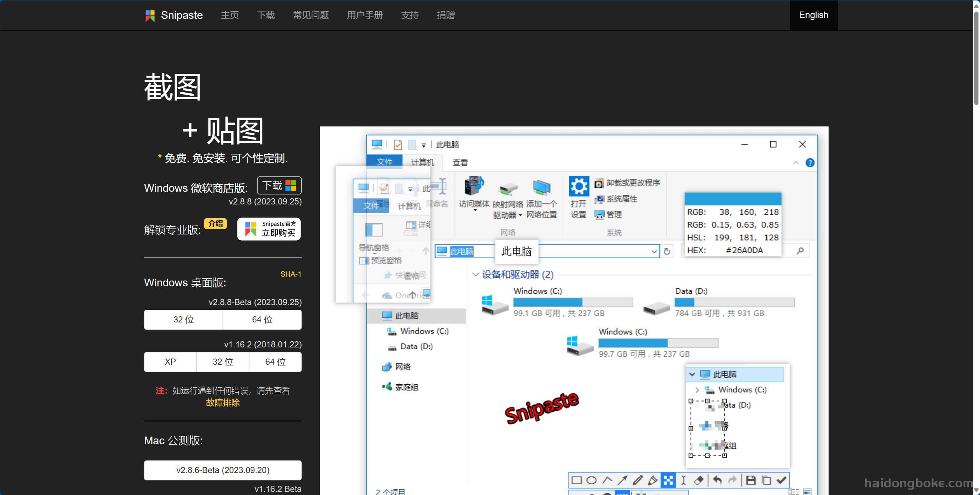Click the page's vertical scrollbar thumb
The image size is (980, 495).
976,58
